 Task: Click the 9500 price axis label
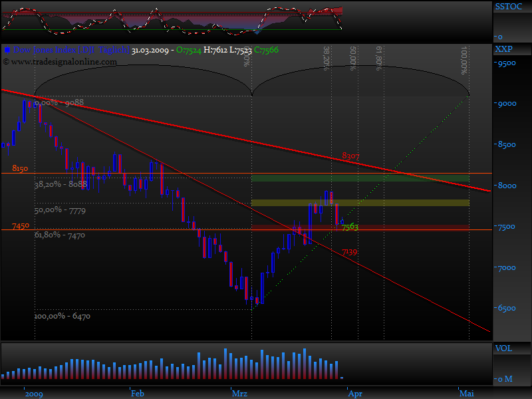click(507, 63)
